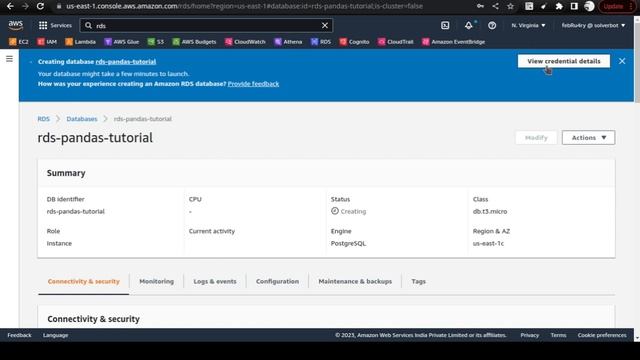Open Cookie preferences
Viewport: 640px width, 360px height.
[x=602, y=335]
